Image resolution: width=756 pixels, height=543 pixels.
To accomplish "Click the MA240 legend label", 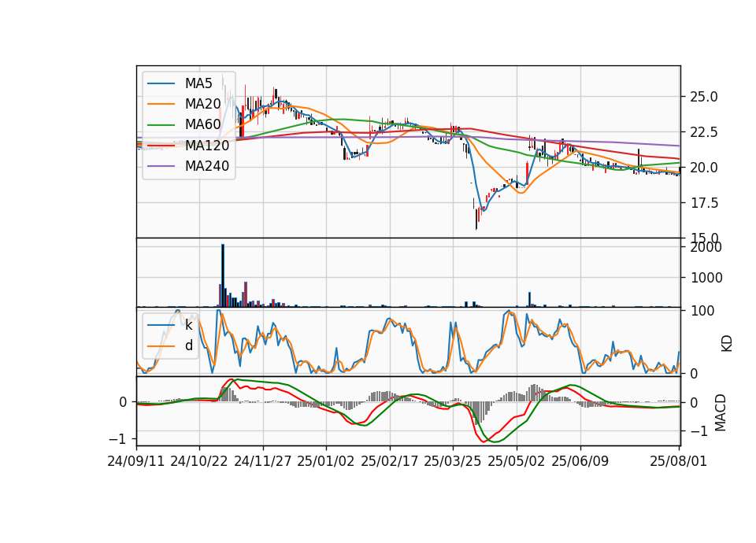I will (x=207, y=166).
